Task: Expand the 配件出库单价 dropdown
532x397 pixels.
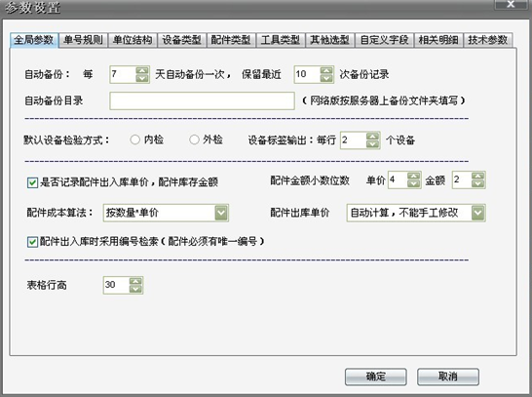Action: 477,213
